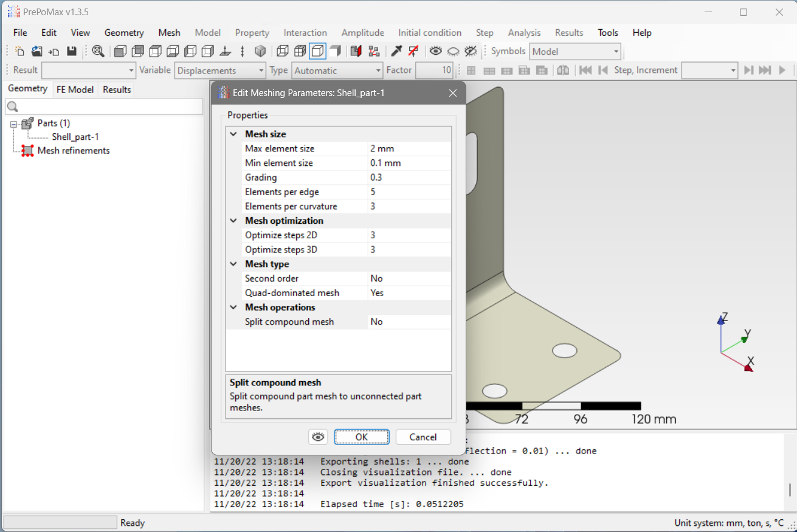Click the Show all eye icon

[435, 51]
